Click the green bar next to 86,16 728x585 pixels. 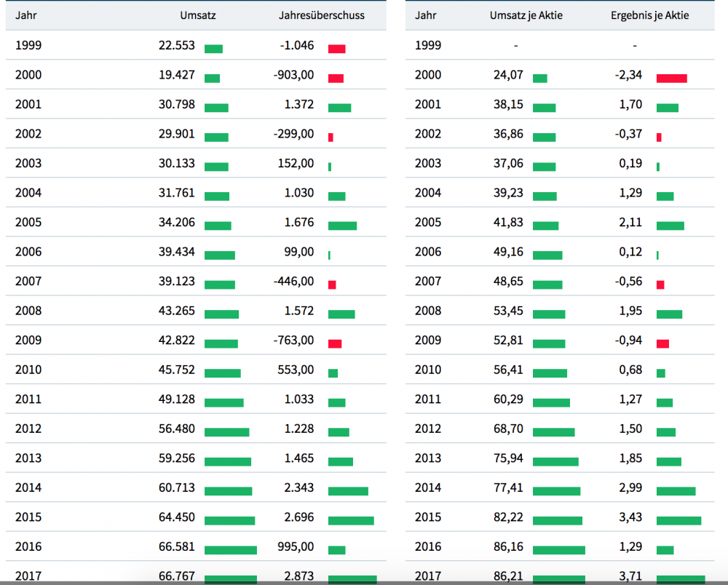pos(558,550)
